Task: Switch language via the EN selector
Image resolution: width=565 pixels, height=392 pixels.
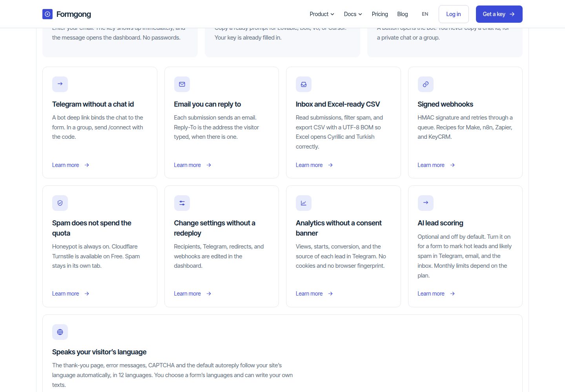Action: [x=425, y=14]
